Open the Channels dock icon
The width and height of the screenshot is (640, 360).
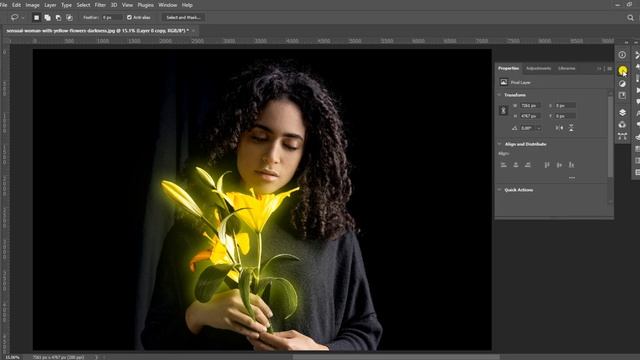622,124
